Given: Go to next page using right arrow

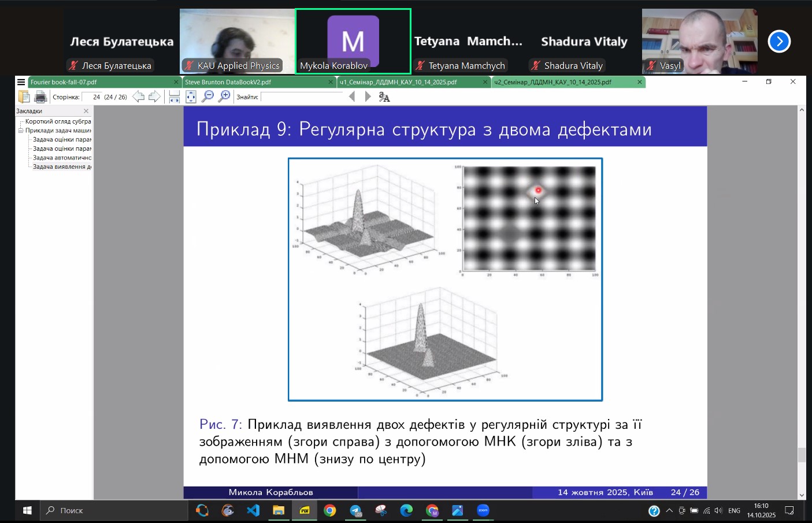Looking at the screenshot, I should click(x=154, y=97).
